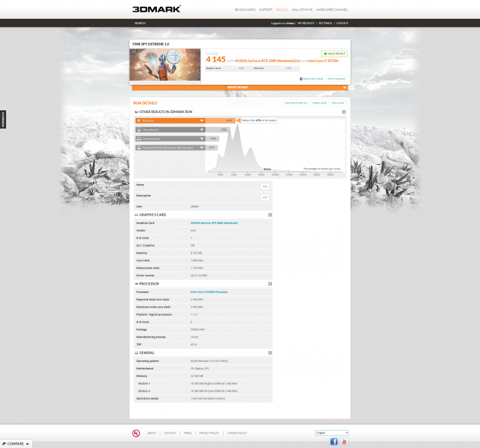Open the 4K gaming PC dropdown
This screenshot has height=448, width=480.
coord(202,130)
